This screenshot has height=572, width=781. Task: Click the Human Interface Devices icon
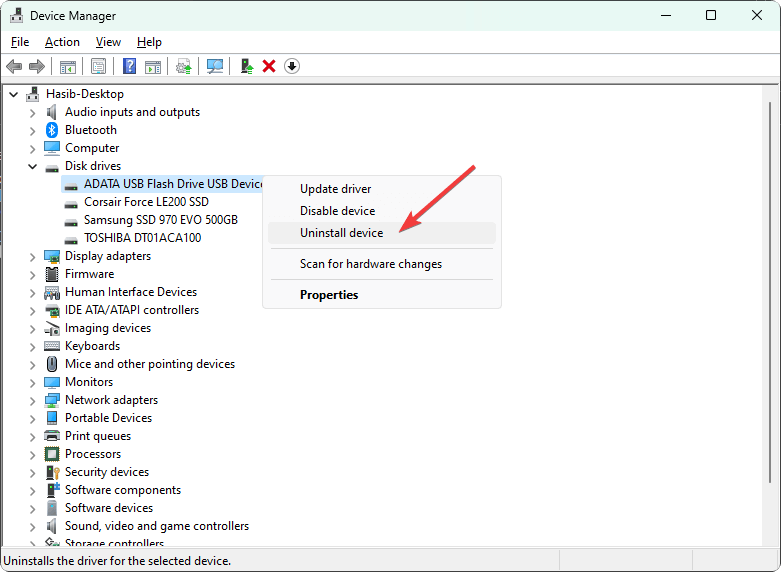click(x=52, y=292)
